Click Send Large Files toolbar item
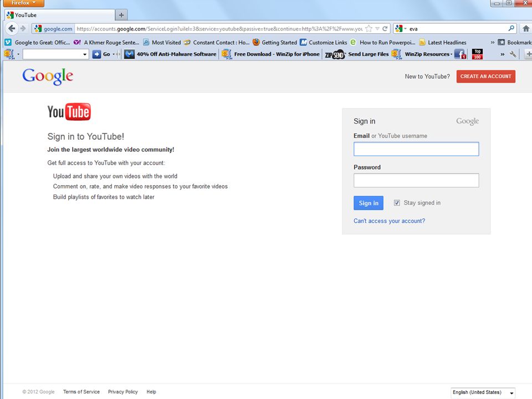This screenshot has height=399, width=532. 368,54
